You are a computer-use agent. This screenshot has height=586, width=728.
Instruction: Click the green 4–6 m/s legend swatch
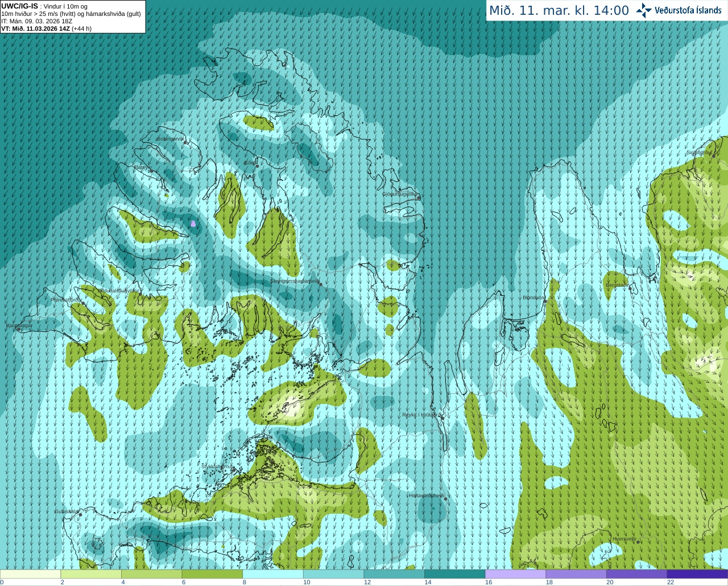coord(152,574)
